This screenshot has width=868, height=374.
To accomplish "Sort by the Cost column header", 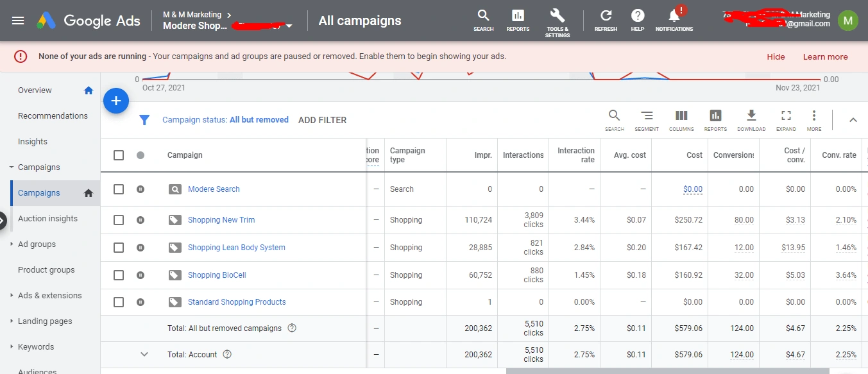I will click(x=694, y=155).
